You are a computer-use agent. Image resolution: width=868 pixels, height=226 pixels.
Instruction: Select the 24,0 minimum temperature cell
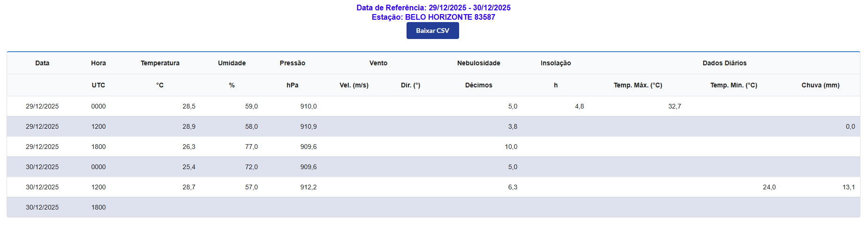769,187
